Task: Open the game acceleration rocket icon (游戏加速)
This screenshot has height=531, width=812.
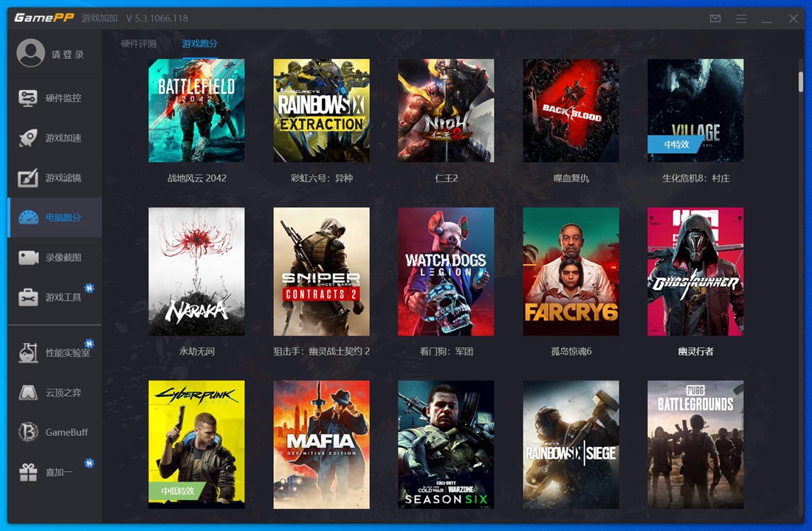Action: [x=28, y=138]
